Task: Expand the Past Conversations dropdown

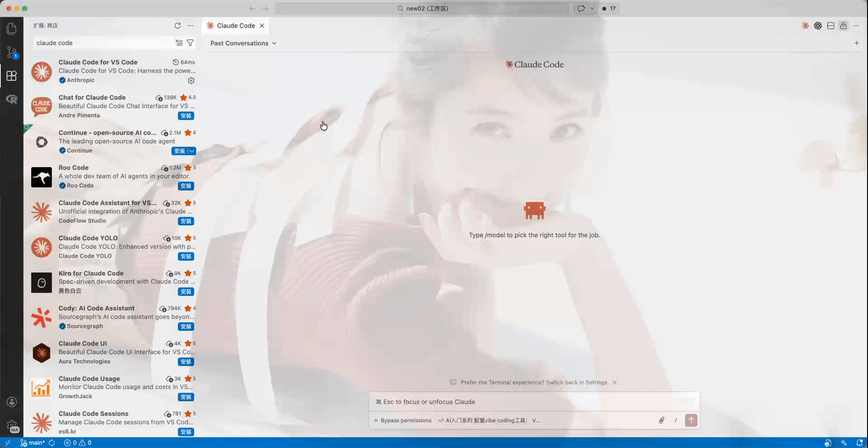Action: click(243, 43)
